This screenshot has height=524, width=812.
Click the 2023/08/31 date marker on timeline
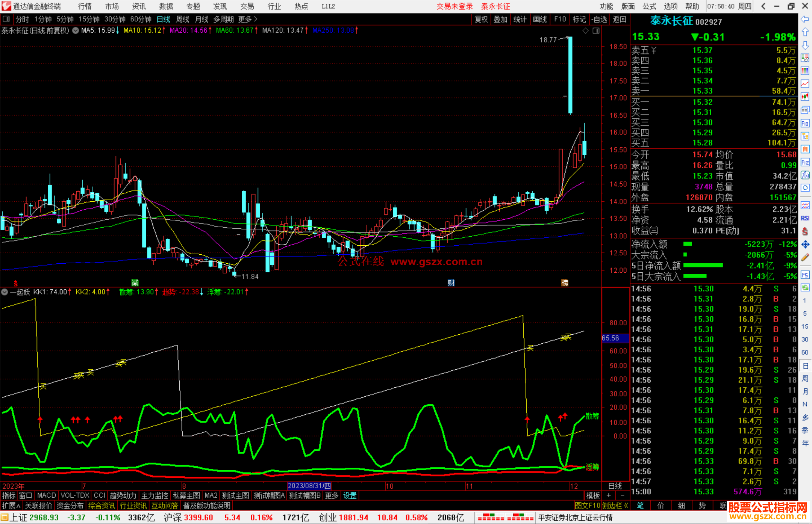click(309, 486)
